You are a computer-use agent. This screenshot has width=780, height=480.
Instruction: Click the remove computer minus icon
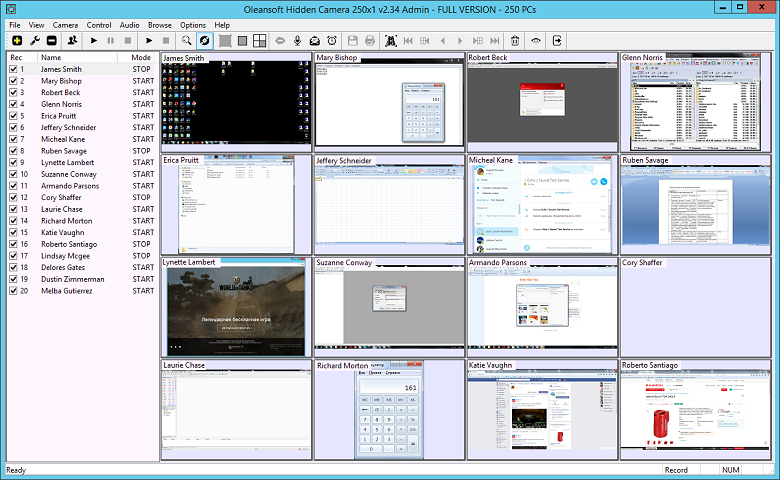coord(51,41)
